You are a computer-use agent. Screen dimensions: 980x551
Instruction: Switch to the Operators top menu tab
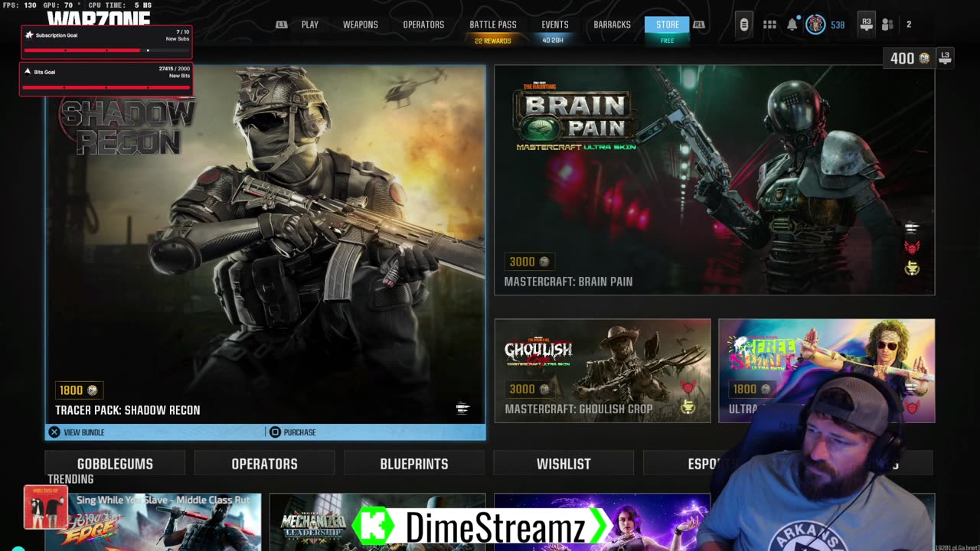click(423, 24)
